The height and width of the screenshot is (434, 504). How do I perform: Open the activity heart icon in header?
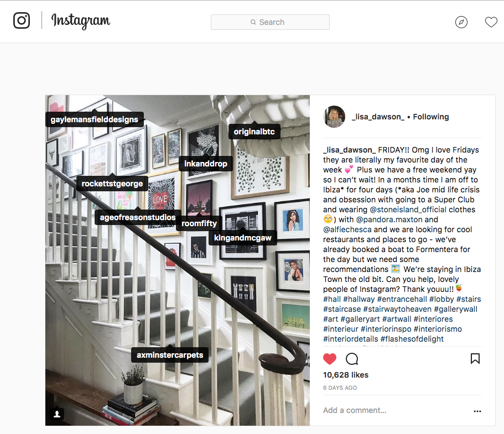tap(491, 22)
